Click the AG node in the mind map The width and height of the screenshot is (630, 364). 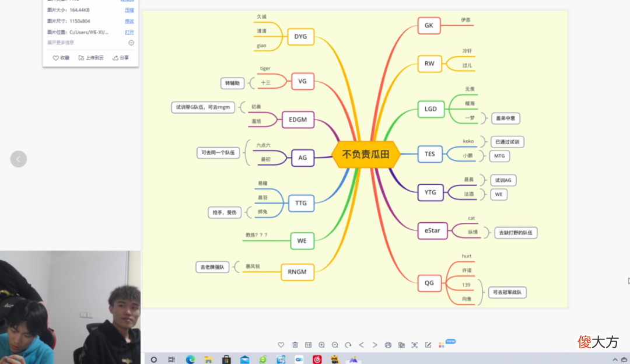[303, 158]
